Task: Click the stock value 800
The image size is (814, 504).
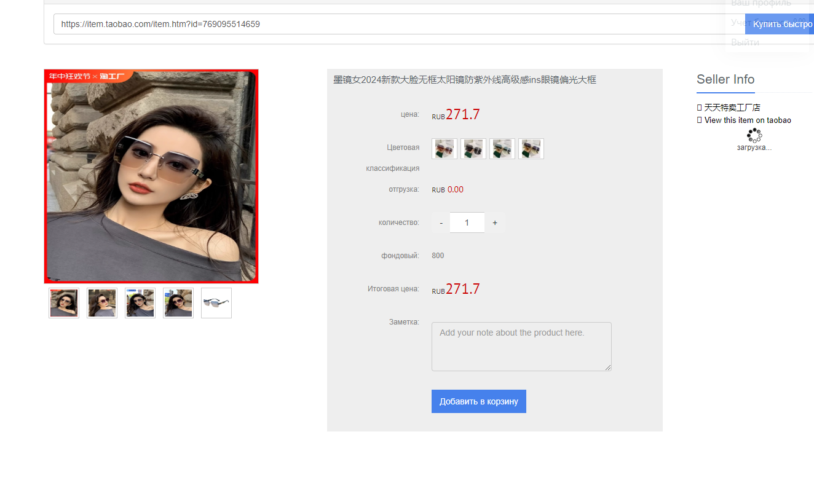Action: pos(438,256)
